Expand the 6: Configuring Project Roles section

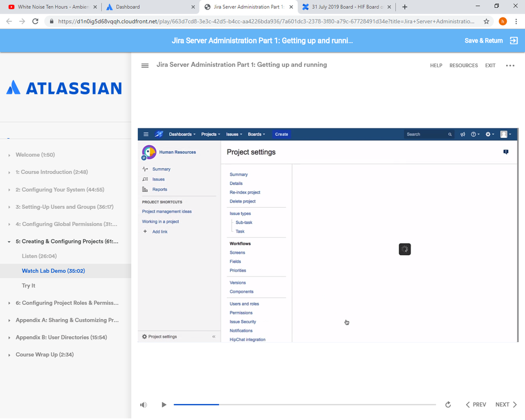tap(9, 303)
